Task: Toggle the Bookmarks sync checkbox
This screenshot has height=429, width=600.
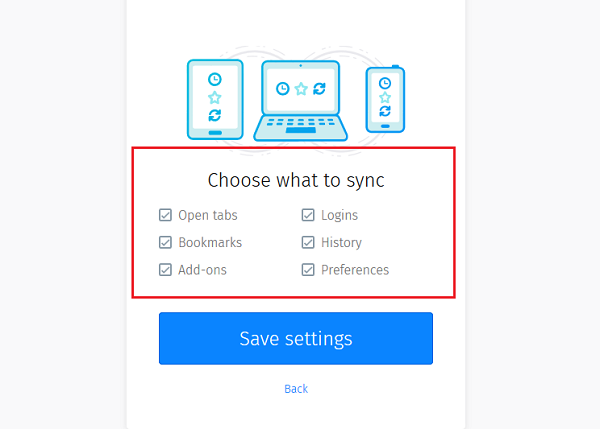Action: pyautogui.click(x=165, y=242)
